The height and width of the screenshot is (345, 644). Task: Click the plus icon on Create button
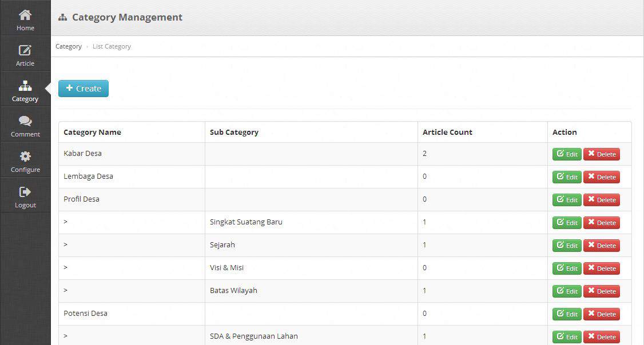point(69,88)
